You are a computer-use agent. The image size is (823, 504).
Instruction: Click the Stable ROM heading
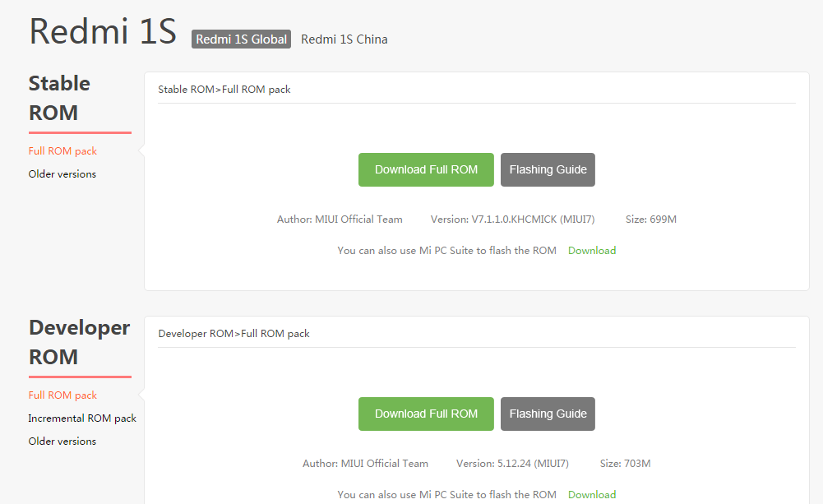tap(59, 98)
